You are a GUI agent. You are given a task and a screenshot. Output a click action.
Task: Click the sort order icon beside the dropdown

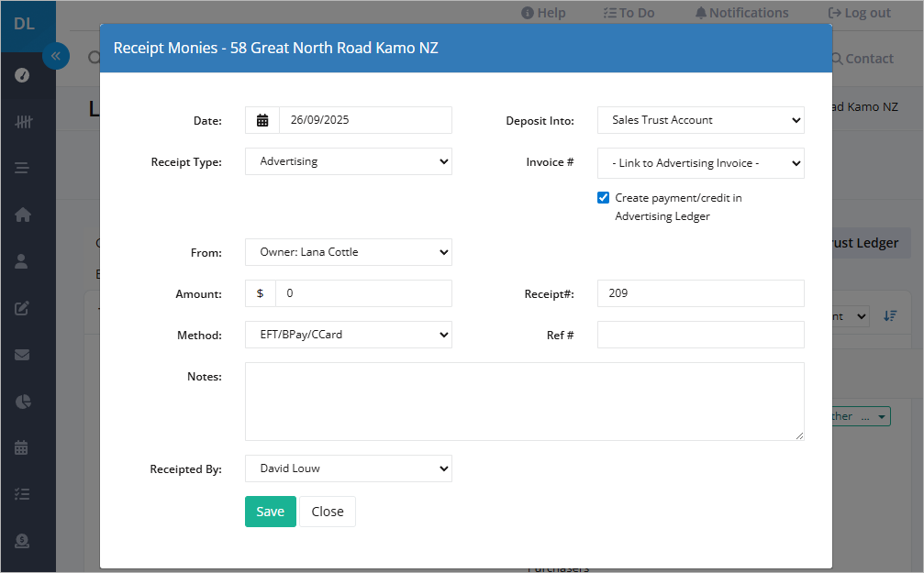click(x=890, y=316)
